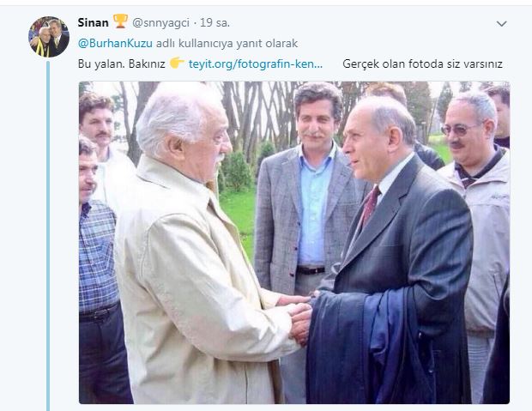The image size is (532, 411).
Task: Expand the tweet options chevron
Action: click(501, 23)
